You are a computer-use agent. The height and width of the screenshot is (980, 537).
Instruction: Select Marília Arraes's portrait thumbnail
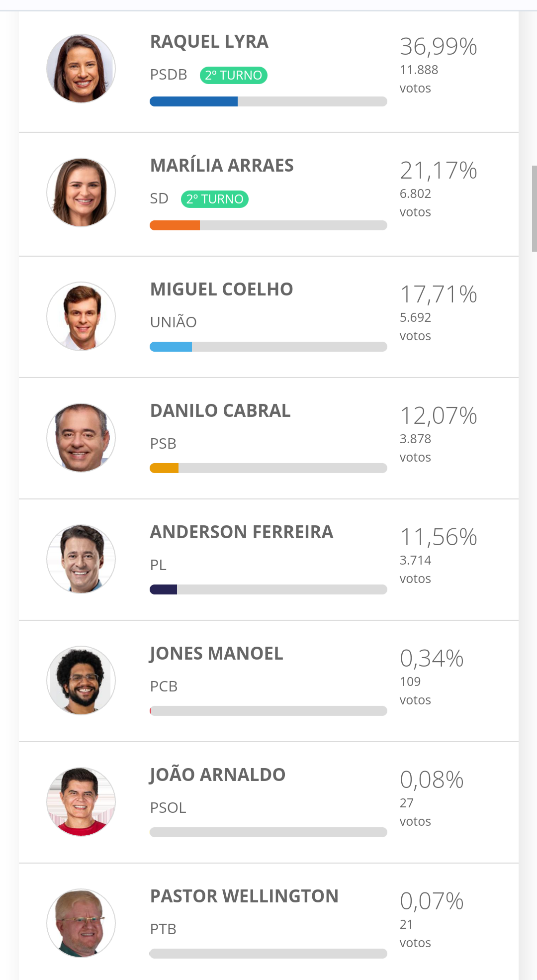point(81,193)
